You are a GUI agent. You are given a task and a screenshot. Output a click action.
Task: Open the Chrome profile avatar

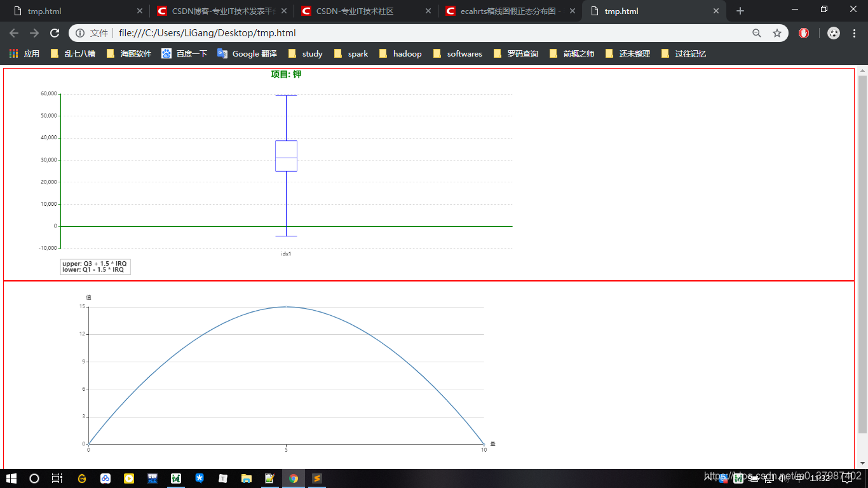(x=834, y=33)
